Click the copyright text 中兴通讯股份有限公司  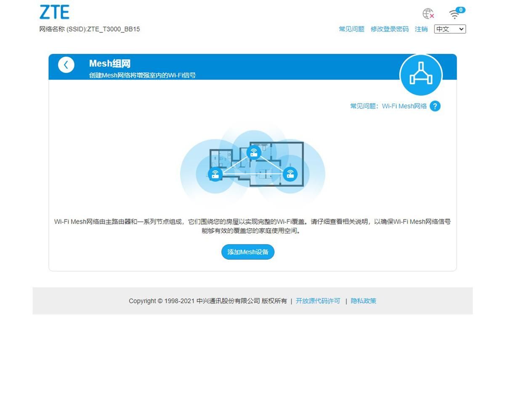point(228,301)
